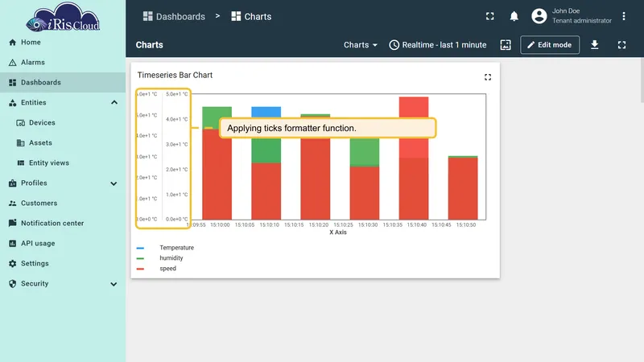Collapse the Entities group chevron
644x362 pixels.
[x=114, y=103]
